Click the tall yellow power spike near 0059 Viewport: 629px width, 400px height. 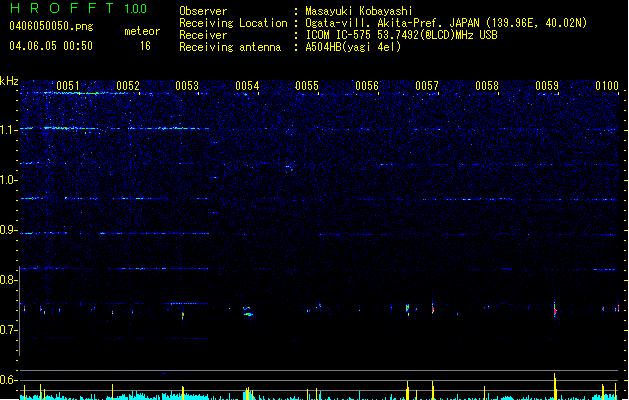click(x=555, y=386)
